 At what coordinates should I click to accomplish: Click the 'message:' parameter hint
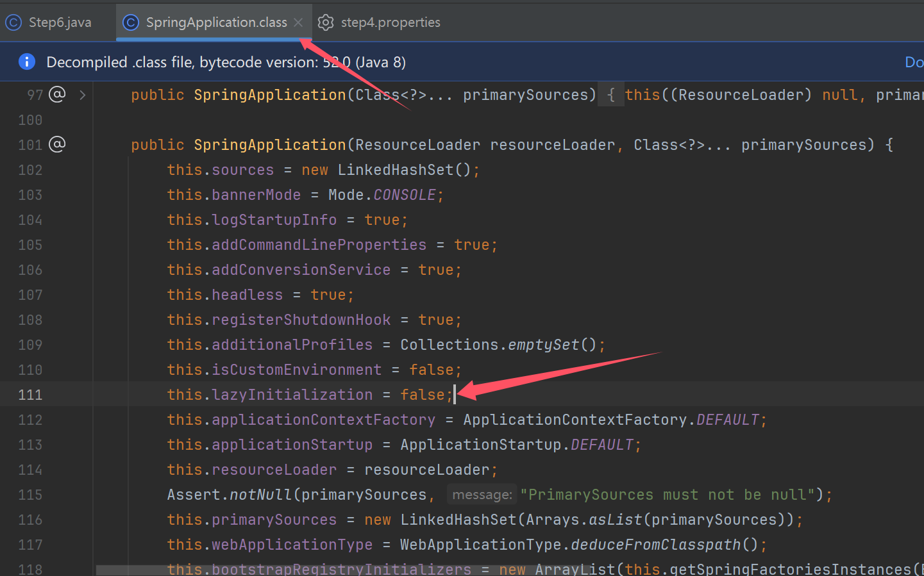click(x=482, y=495)
